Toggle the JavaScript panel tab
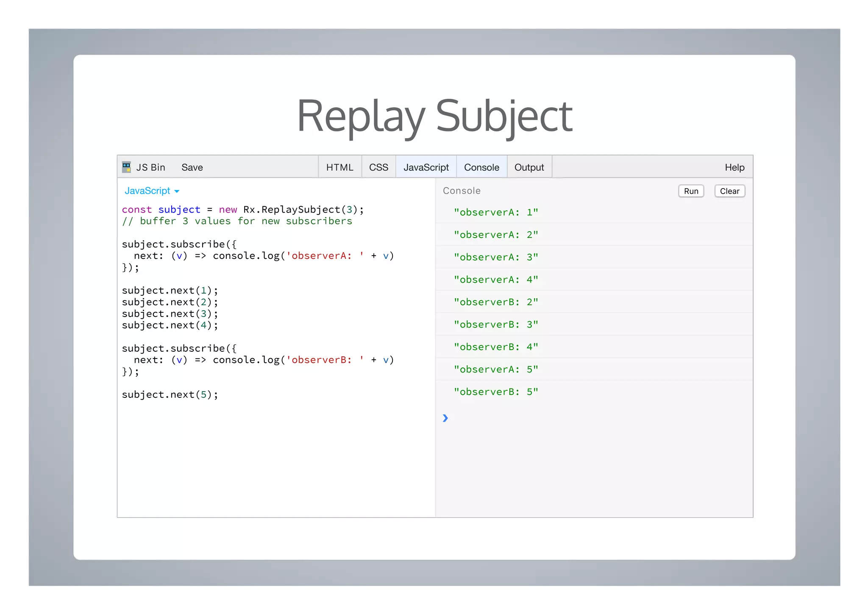Viewport: 868px width, 614px height. click(x=426, y=167)
